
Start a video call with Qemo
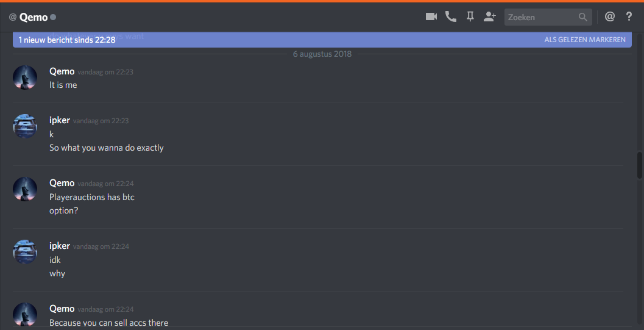pyautogui.click(x=431, y=17)
